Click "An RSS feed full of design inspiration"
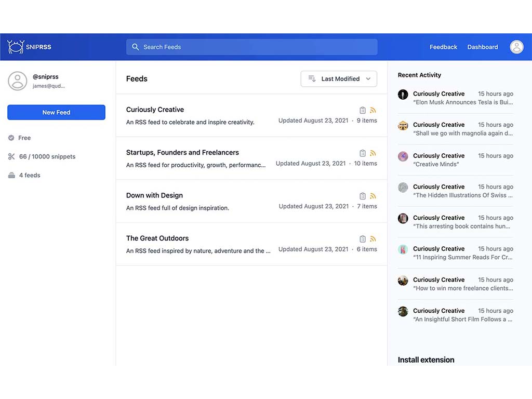 tap(178, 208)
